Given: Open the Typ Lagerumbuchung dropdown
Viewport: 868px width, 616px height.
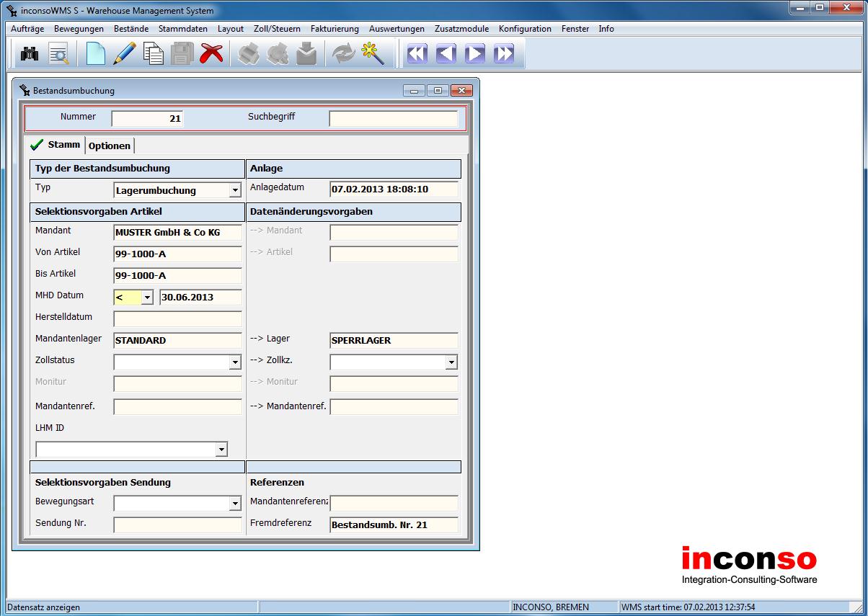Looking at the screenshot, I should (x=235, y=190).
